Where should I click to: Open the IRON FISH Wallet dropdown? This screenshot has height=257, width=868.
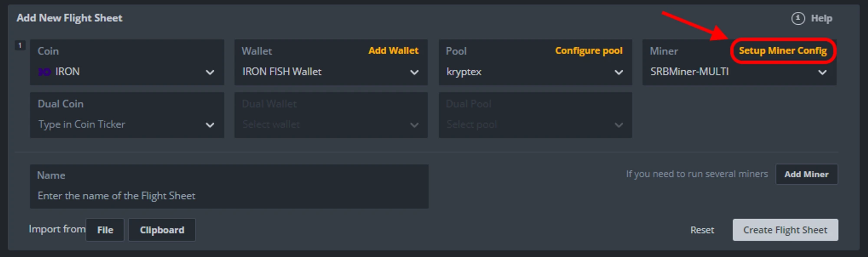331,72
